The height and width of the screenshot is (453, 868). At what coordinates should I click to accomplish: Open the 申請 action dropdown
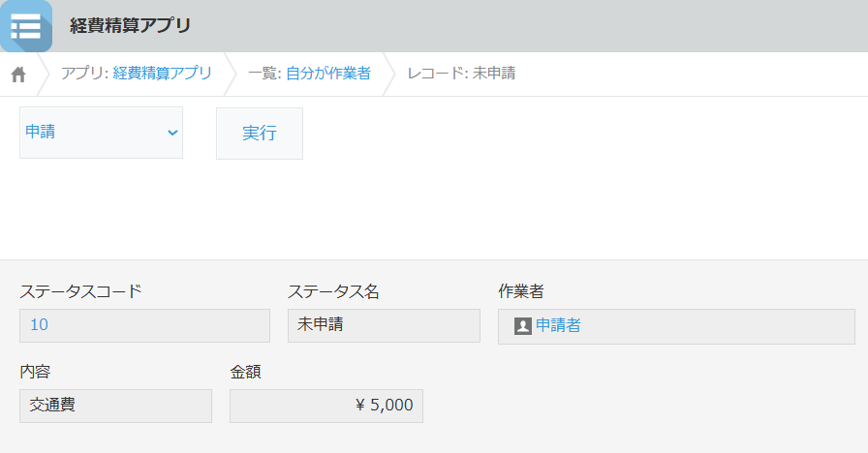coord(101,133)
